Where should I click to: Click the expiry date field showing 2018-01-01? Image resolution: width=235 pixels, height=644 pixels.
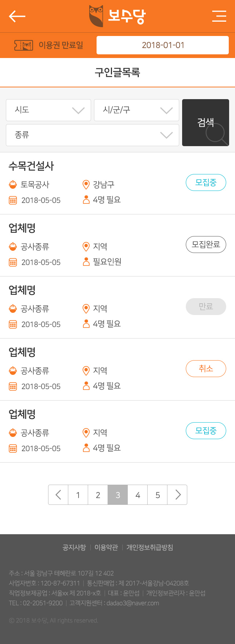pyautogui.click(x=163, y=45)
